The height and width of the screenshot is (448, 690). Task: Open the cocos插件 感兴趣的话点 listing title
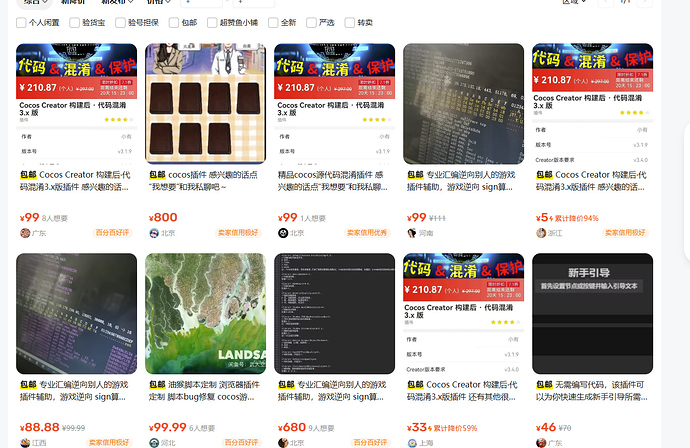(x=203, y=181)
